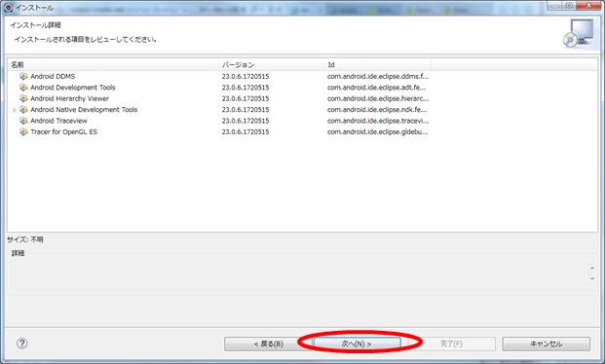The width and height of the screenshot is (605, 364).
Task: Select the Android DDMS row
Action: click(x=302, y=76)
